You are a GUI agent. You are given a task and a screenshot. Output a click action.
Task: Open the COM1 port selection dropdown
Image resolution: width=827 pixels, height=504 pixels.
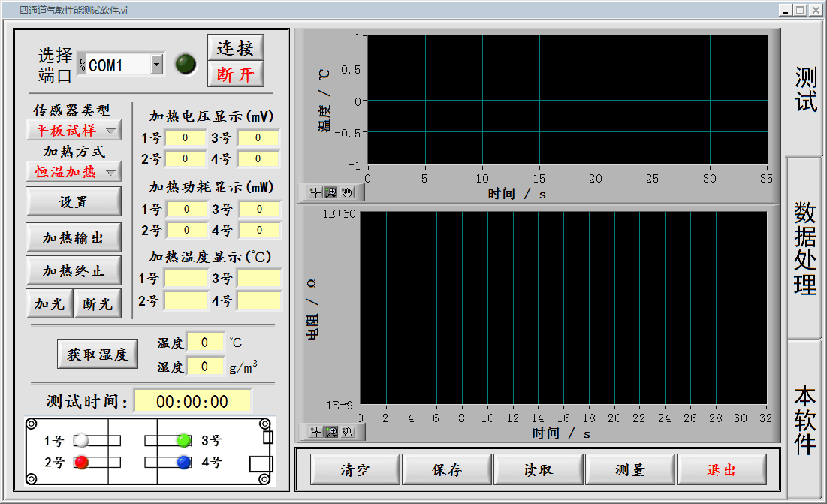click(156, 65)
